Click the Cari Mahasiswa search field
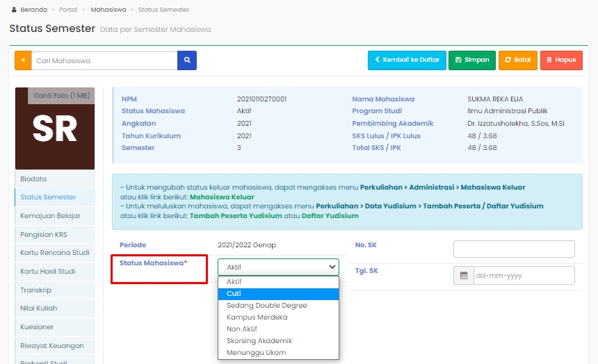 (104, 60)
